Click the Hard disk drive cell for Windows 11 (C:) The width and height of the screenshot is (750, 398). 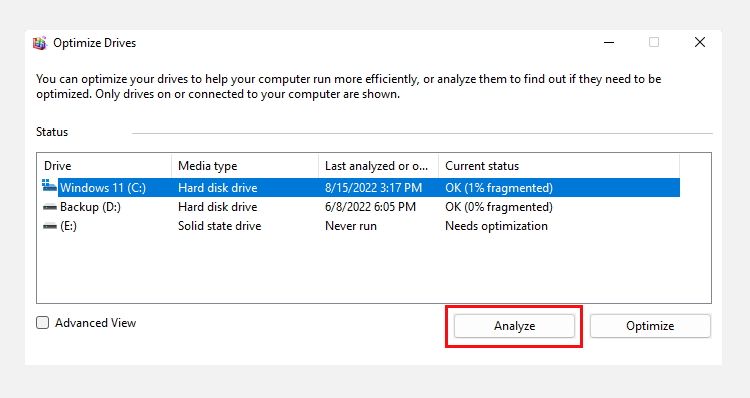click(x=218, y=188)
